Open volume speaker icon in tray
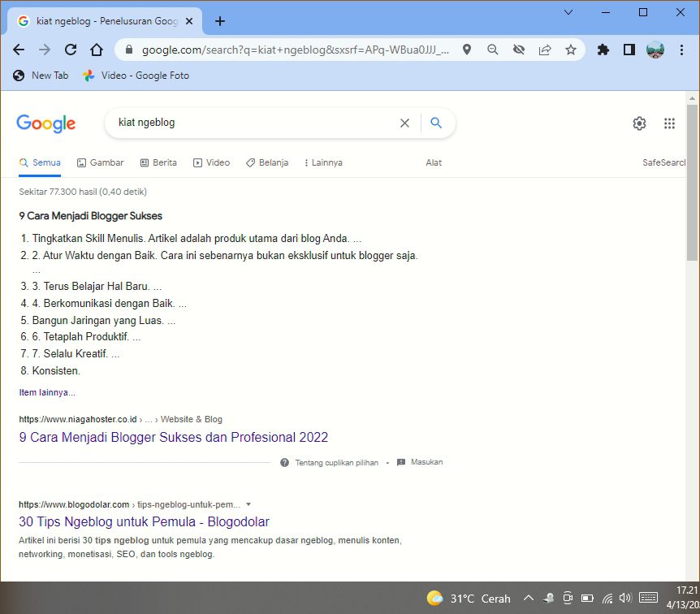 coord(625,598)
